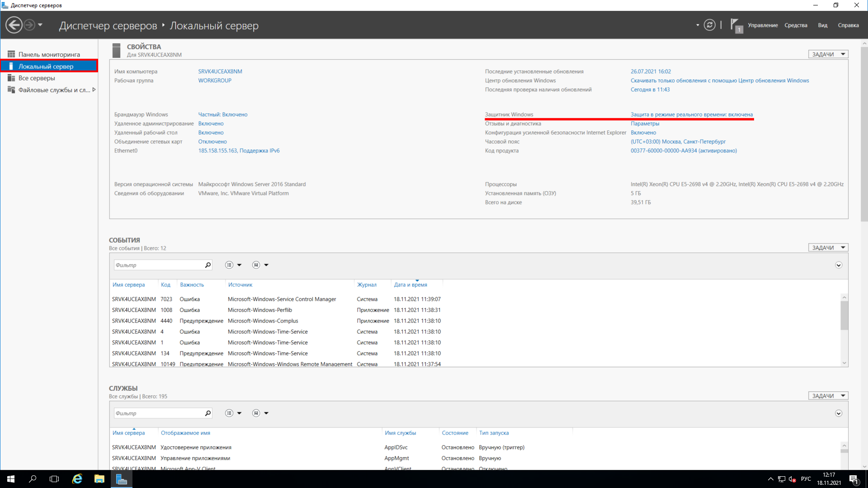The width and height of the screenshot is (868, 488).
Task: Open the Services Tasks dropdown
Action: (x=828, y=396)
